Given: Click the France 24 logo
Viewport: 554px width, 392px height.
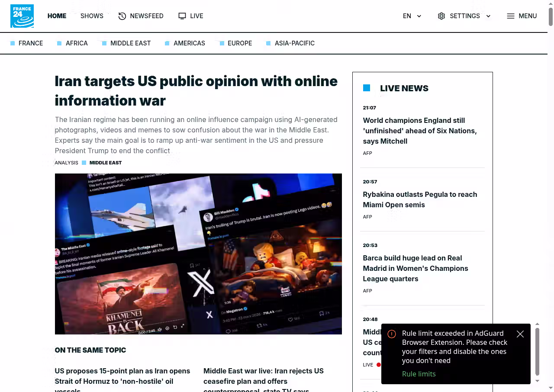Looking at the screenshot, I should tap(22, 16).
